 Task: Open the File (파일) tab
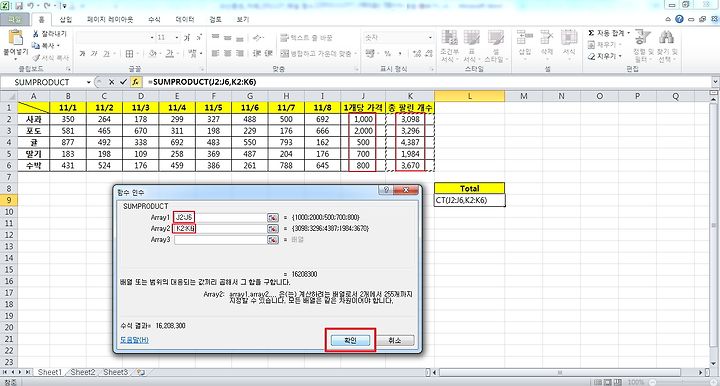click(15, 20)
